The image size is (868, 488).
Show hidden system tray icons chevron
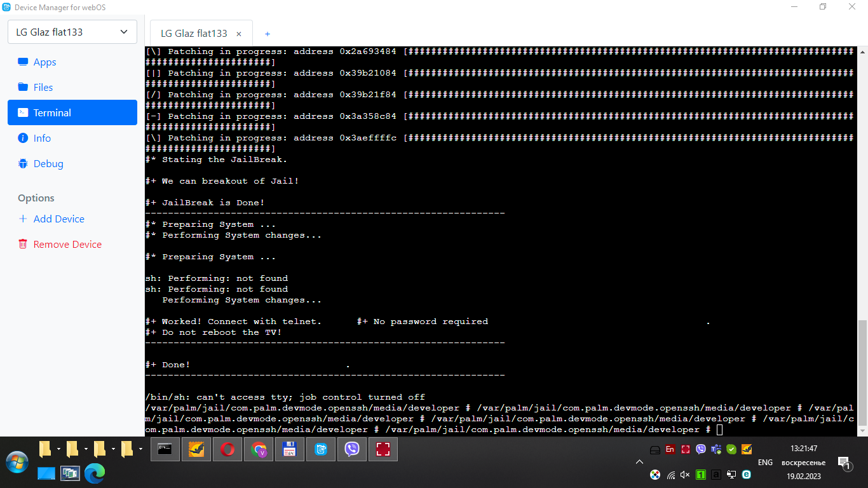pyautogui.click(x=640, y=463)
